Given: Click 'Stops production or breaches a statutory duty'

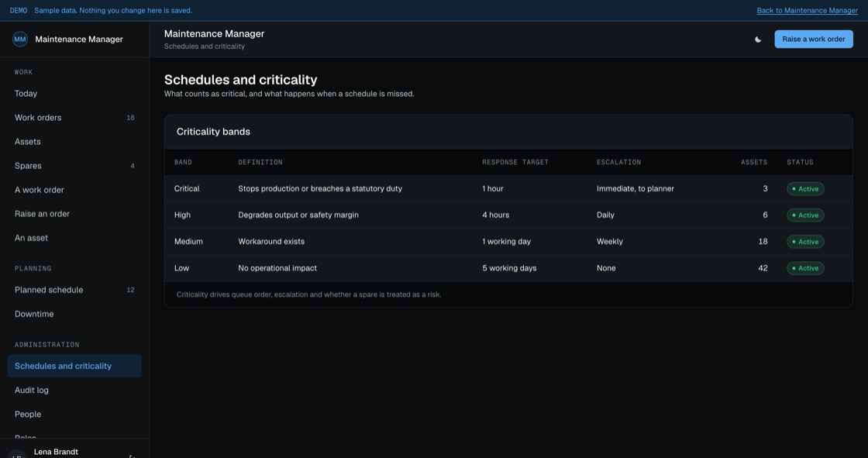Looking at the screenshot, I should pos(320,189).
